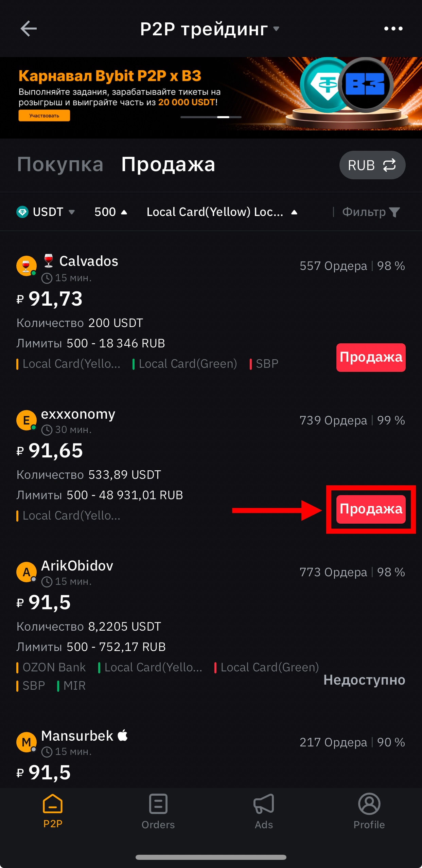The width and height of the screenshot is (422, 868).
Task: Open the three-dots more options menu
Action: tap(393, 29)
